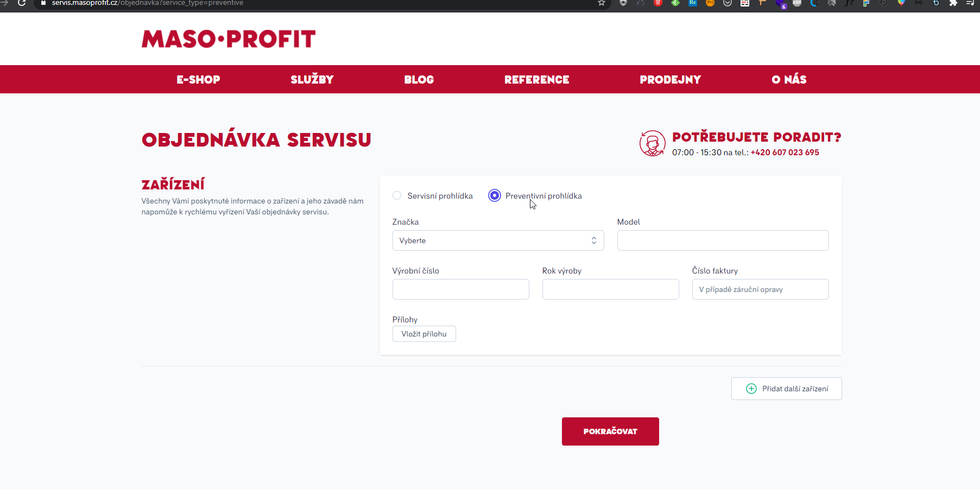Bookmark this page using the star icon
Screen dimensions: 980x489
601,3
